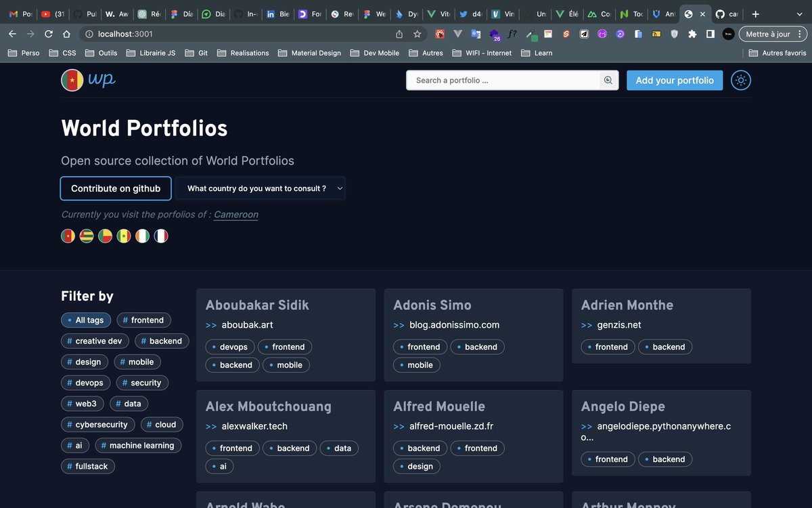The width and height of the screenshot is (812, 508).
Task: Filter by mobile tag in sidebar
Action: [x=137, y=362]
